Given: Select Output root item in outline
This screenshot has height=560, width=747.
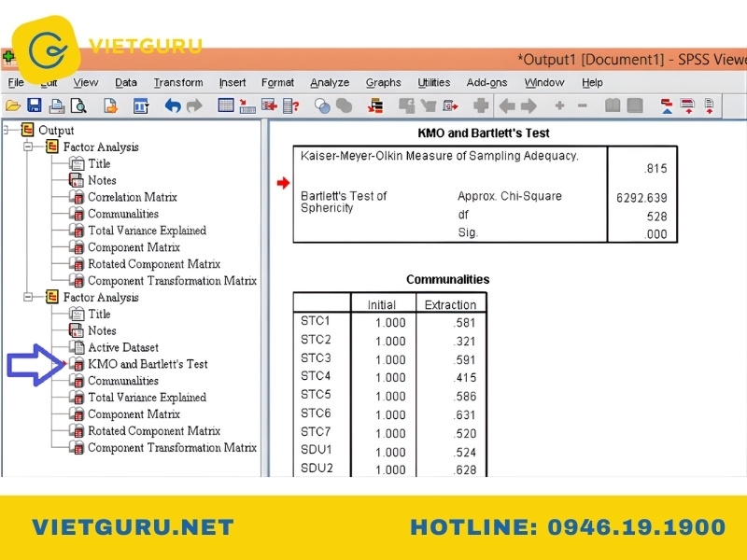Looking at the screenshot, I should (56, 130).
